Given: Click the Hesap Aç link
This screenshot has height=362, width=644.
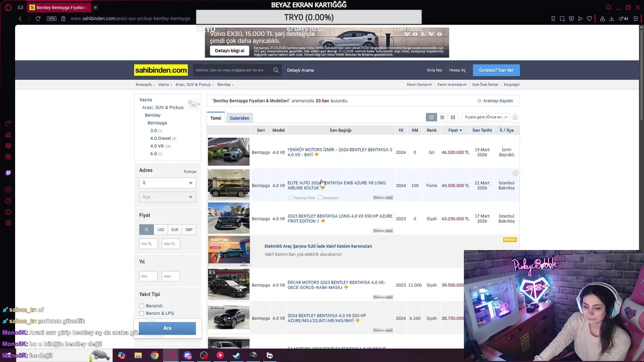Looking at the screenshot, I should pos(457,70).
